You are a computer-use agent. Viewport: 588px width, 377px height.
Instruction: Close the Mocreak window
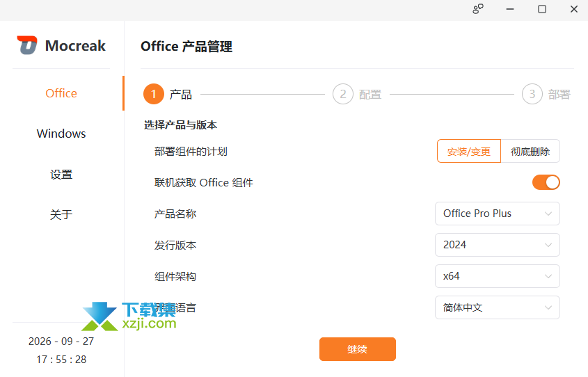point(574,9)
